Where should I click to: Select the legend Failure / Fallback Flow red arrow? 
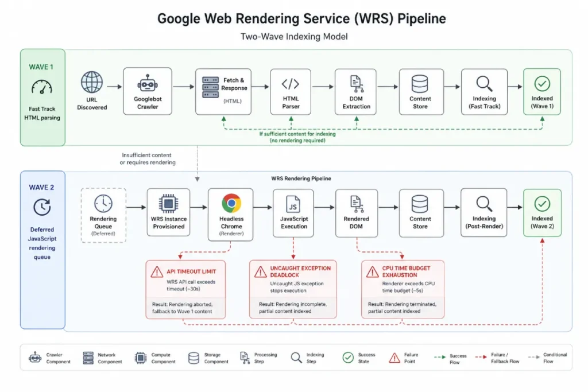tap(481, 357)
